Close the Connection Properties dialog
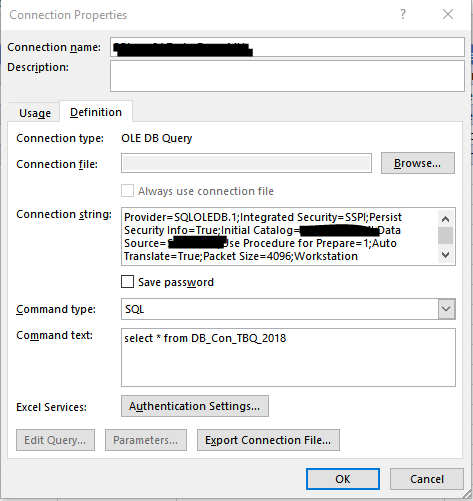Screen dimensions: 473x501 tap(448, 14)
